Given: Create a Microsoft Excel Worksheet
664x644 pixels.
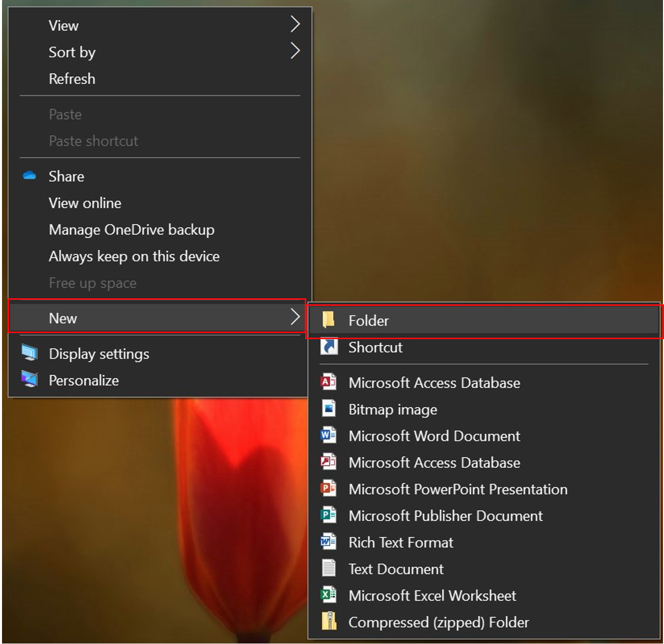Looking at the screenshot, I should coord(483,596).
